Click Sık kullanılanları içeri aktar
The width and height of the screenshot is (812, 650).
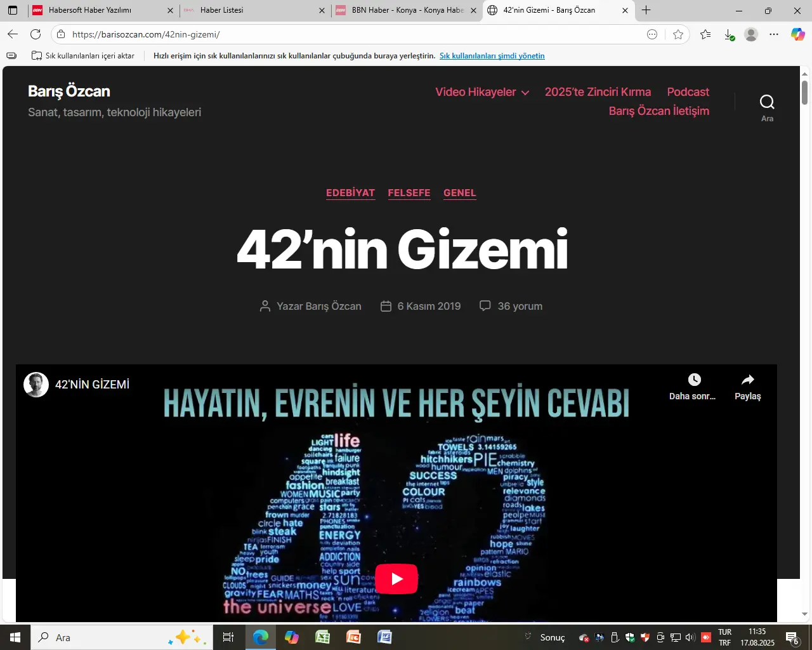tap(83, 56)
